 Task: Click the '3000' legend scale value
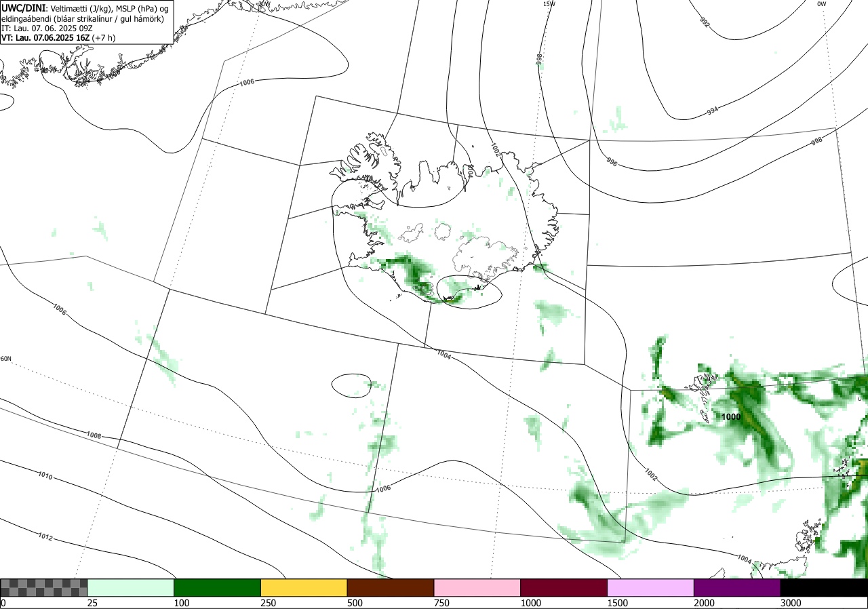pyautogui.click(x=791, y=603)
